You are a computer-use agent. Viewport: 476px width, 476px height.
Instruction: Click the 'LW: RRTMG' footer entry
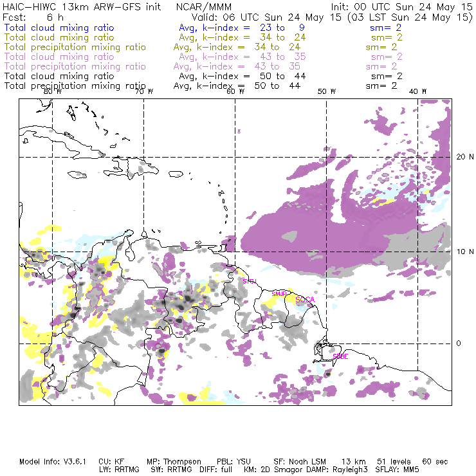click(119, 470)
